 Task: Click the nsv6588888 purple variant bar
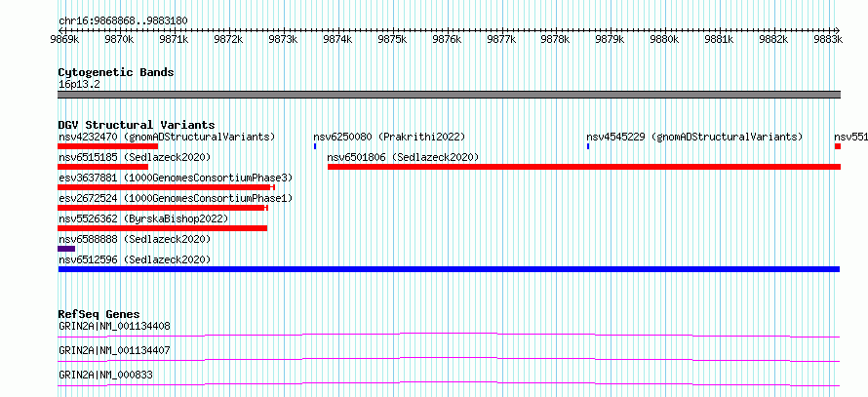click(66, 249)
